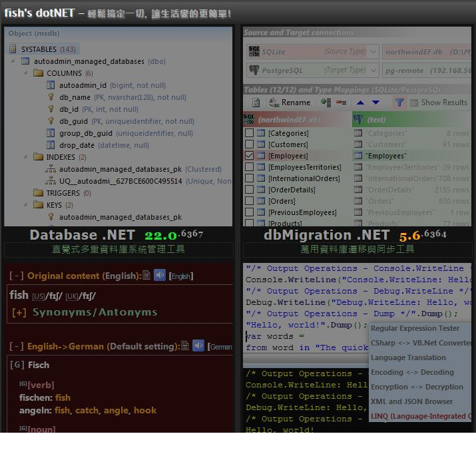
Task: Select LINQ (Language-Integrated) menu item
Action: point(421,416)
